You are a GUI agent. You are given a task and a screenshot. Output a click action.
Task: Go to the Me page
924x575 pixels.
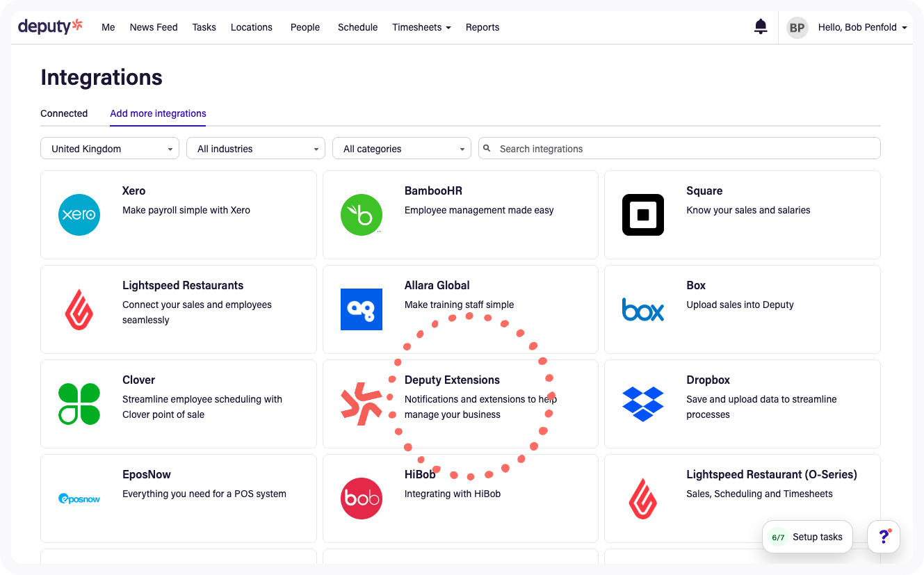coord(108,27)
